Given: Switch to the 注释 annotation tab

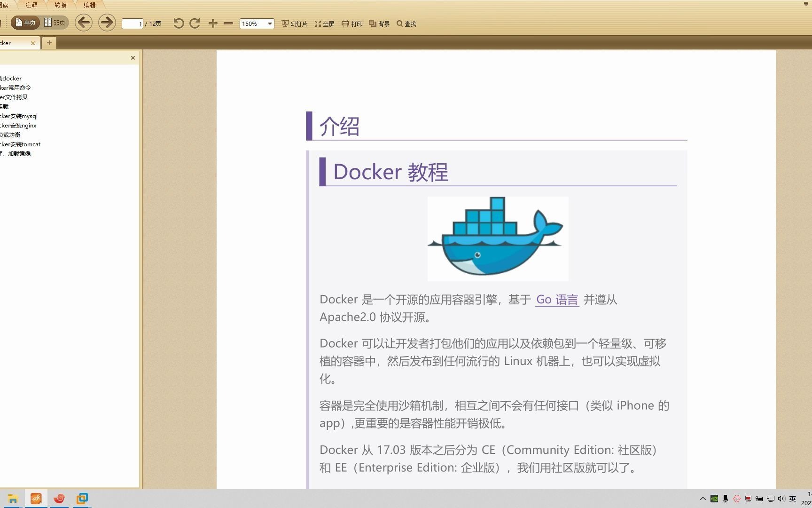Looking at the screenshot, I should (31, 5).
